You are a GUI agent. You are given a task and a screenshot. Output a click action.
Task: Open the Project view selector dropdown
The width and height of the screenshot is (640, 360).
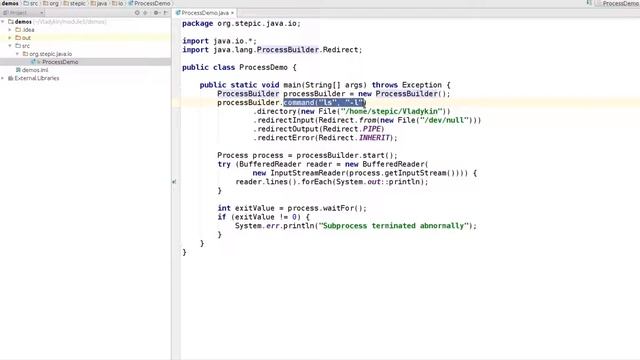(23, 13)
